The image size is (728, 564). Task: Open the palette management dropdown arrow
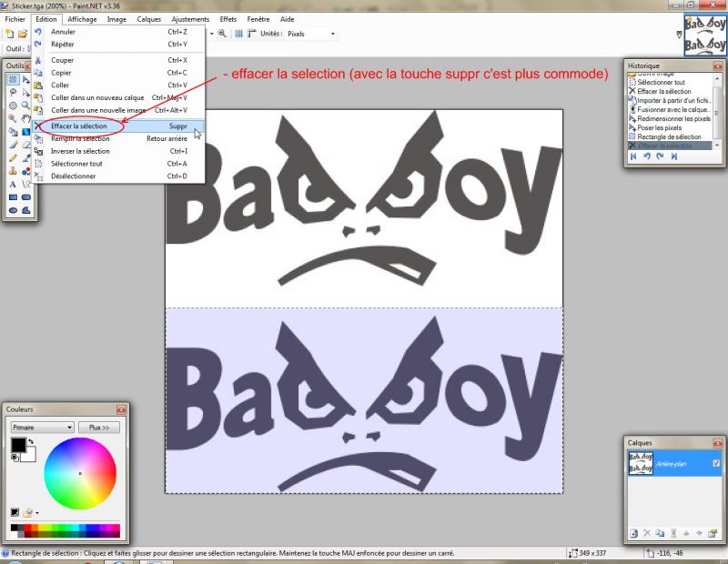[37, 513]
